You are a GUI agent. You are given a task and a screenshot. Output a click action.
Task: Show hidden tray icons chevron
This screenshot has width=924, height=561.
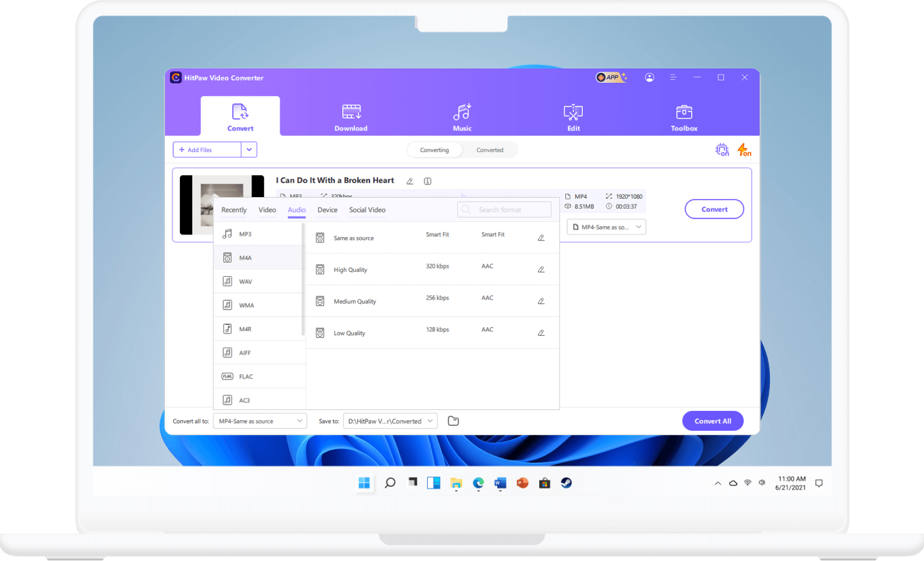click(718, 483)
